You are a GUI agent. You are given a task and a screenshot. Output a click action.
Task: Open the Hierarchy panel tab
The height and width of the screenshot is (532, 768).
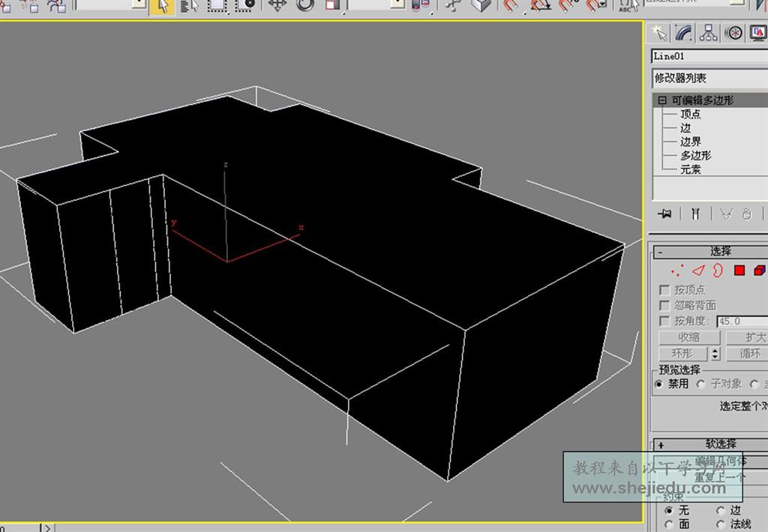coord(709,33)
